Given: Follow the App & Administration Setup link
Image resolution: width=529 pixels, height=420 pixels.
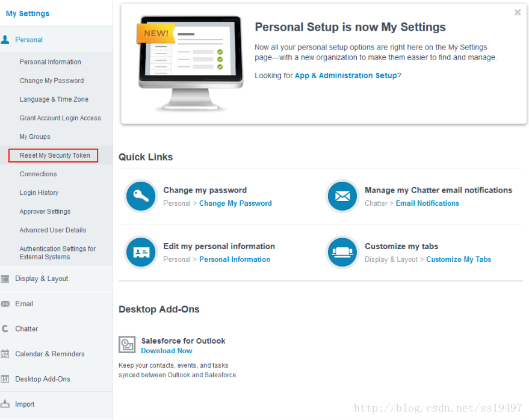Looking at the screenshot, I should point(346,76).
